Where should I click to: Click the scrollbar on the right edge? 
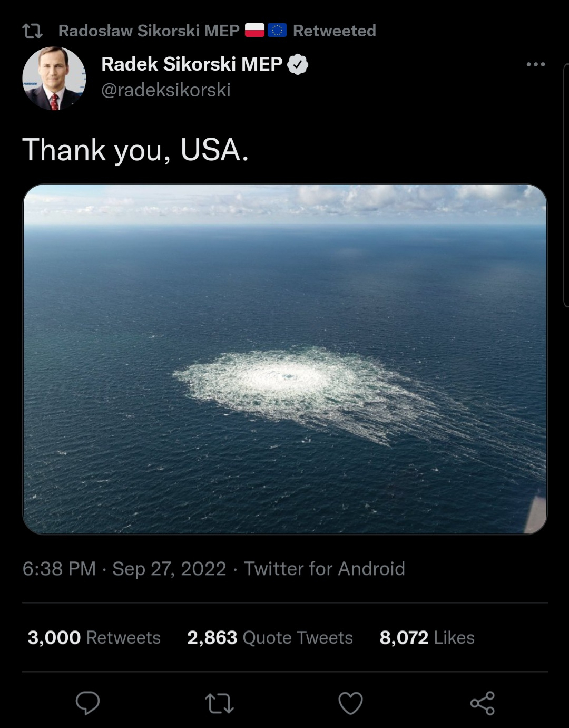coord(566,185)
